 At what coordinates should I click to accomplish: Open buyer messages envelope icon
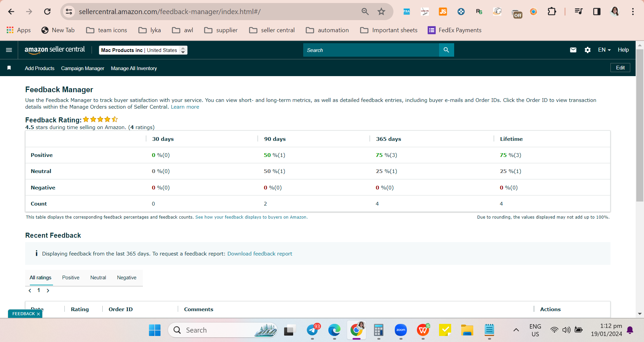[573, 50]
